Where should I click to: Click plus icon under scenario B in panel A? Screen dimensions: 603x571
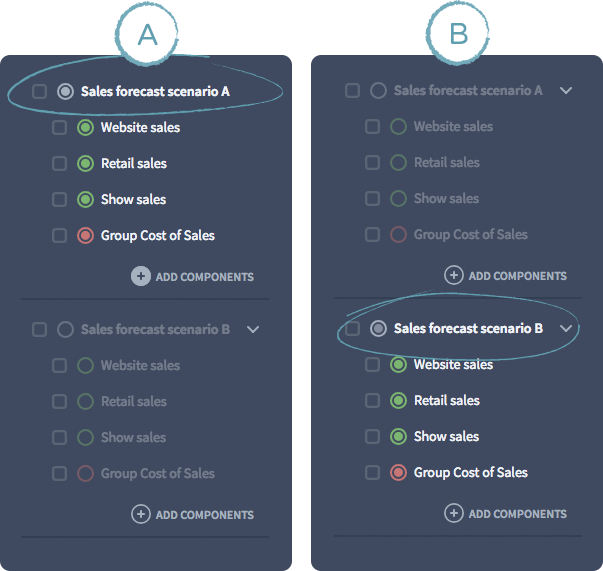[141, 514]
